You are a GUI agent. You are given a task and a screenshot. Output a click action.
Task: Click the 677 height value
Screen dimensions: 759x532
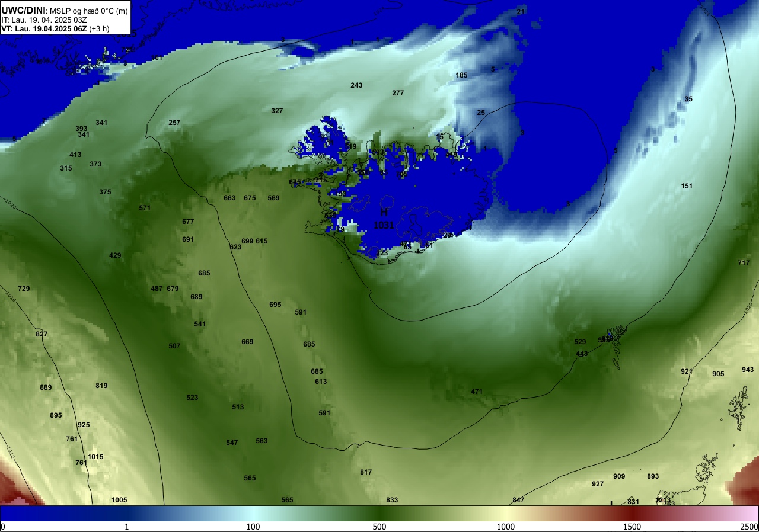[x=188, y=222]
